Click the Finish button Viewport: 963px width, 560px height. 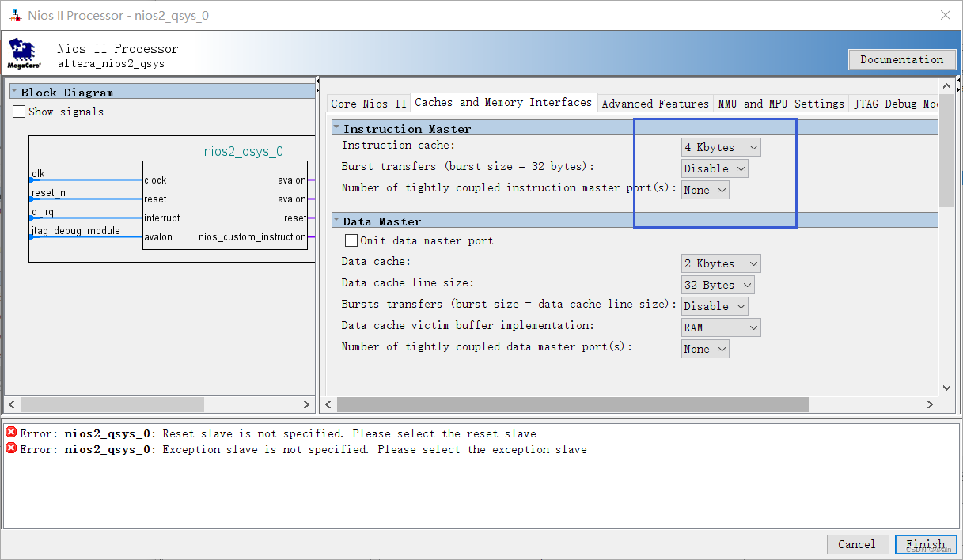pos(925,544)
